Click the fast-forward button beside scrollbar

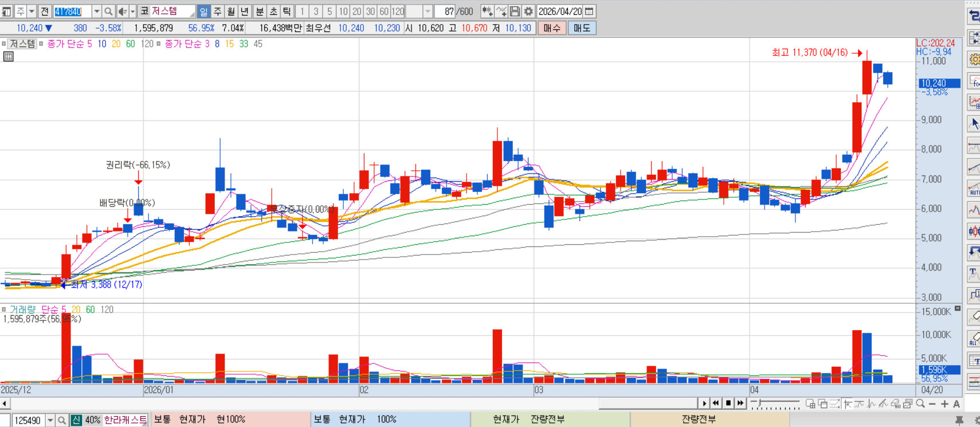[740, 404]
